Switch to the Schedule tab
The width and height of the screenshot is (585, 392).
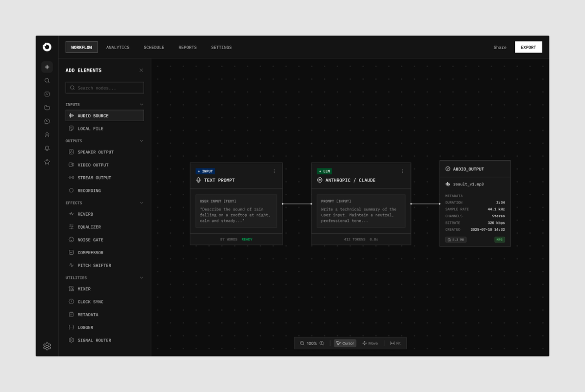point(154,47)
